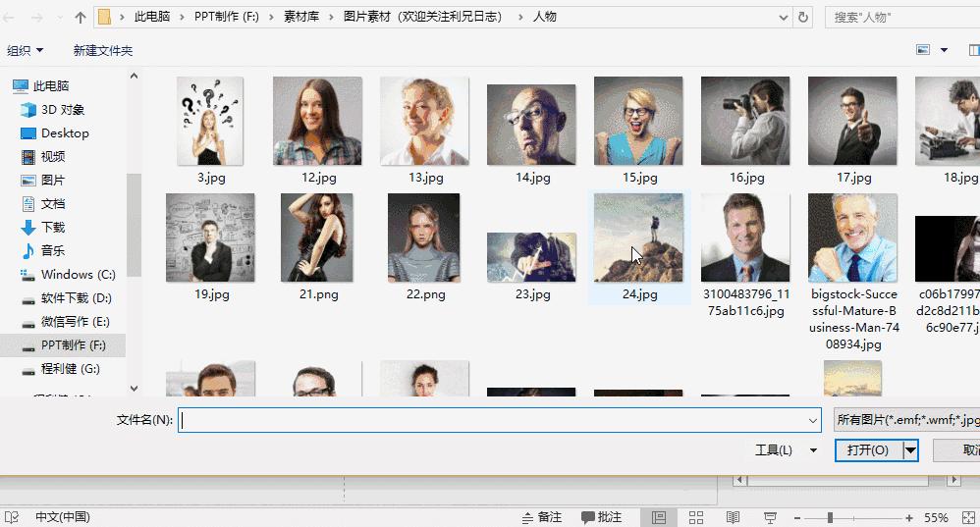980x527 pixels.
Task: Click 图片素材 breadcrumb segment
Action: [422, 17]
